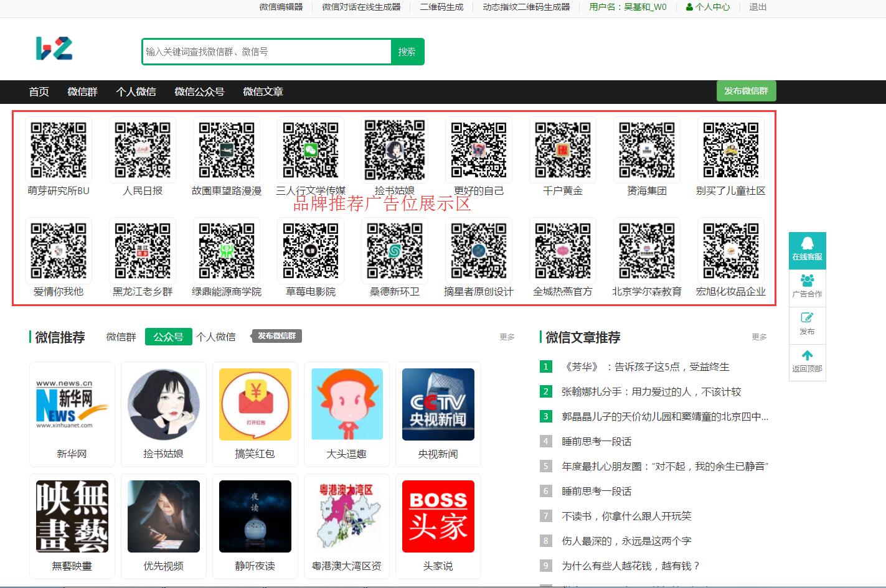Click 退出 to log out
The image size is (886, 588).
click(x=758, y=7)
